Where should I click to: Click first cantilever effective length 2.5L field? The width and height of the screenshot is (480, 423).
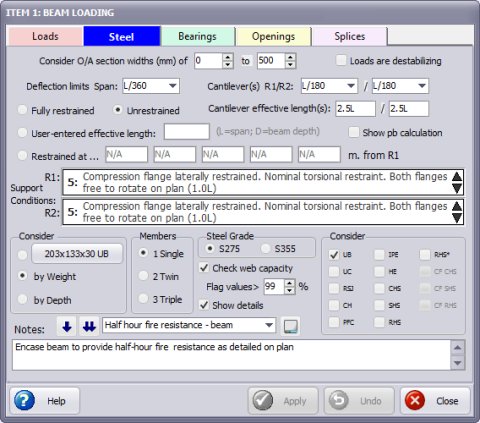coord(355,109)
